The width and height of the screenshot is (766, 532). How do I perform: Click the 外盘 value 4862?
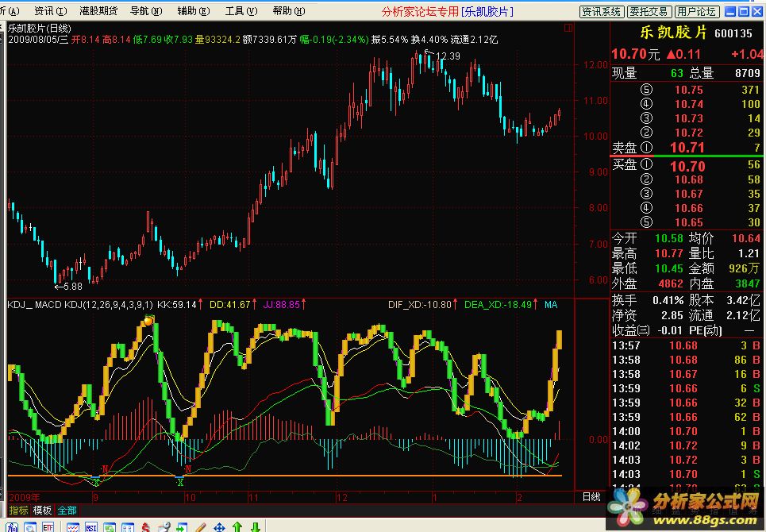[671, 283]
